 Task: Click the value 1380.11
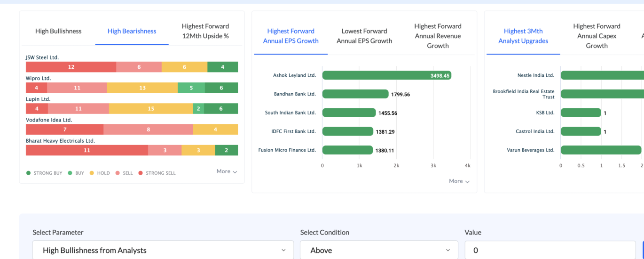[x=385, y=151]
